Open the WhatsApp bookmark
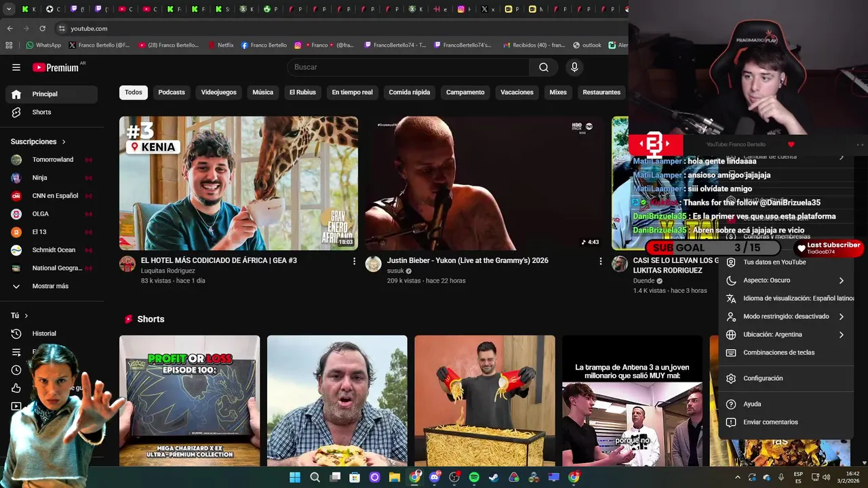The height and width of the screenshot is (488, 868). click(x=43, y=45)
